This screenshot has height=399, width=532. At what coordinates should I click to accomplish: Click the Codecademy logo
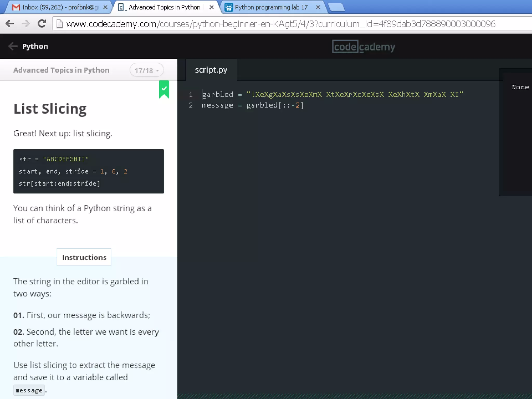[363, 47]
